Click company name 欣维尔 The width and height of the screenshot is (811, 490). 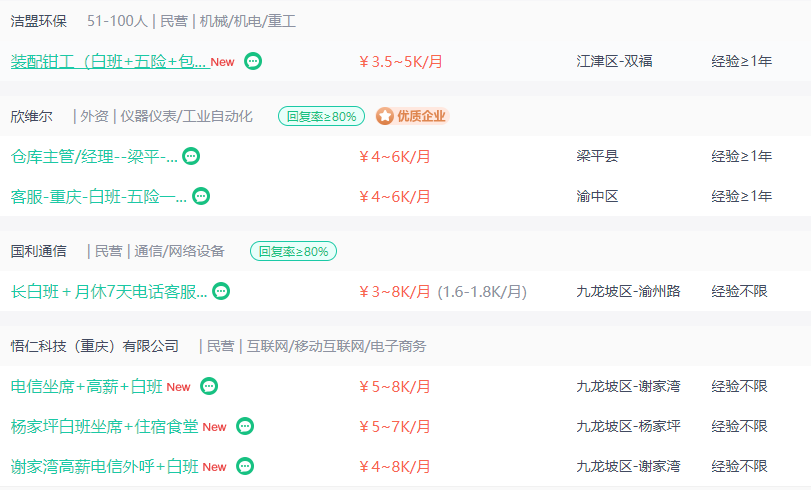(32, 116)
